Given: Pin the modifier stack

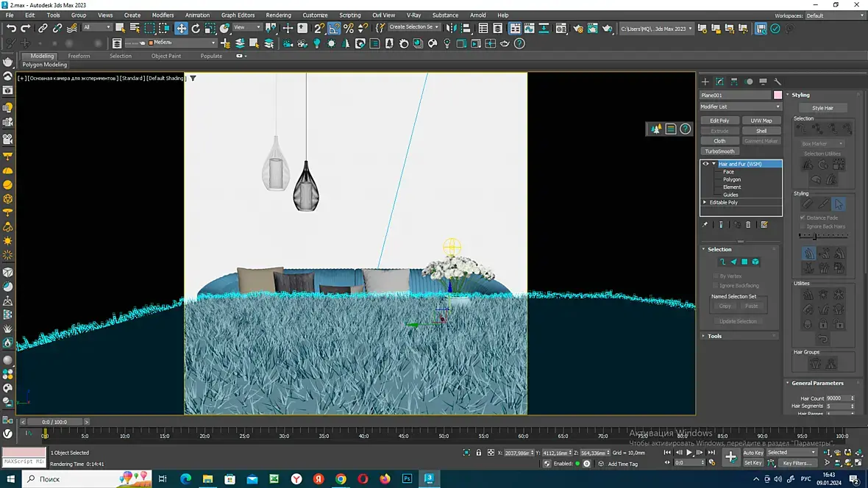Looking at the screenshot, I should coord(705,225).
